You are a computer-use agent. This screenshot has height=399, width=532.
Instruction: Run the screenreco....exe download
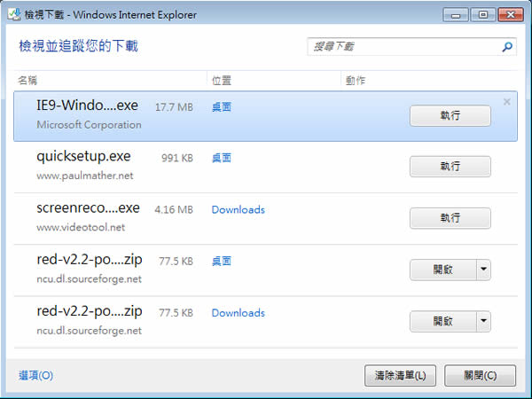click(x=450, y=218)
